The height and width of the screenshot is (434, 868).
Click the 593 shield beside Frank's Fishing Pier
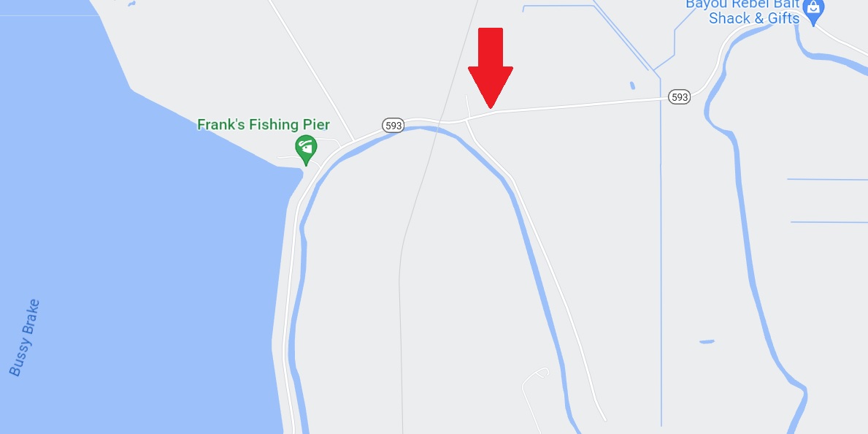click(x=393, y=126)
